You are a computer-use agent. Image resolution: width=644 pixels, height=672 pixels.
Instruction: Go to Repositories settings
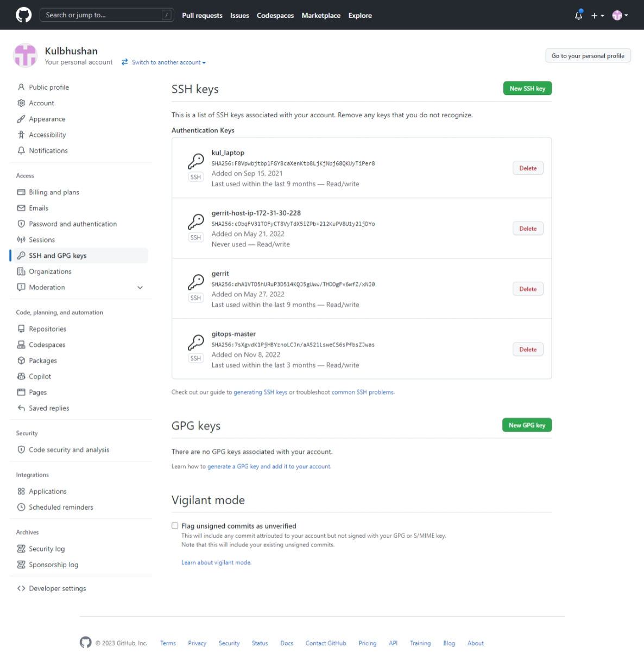(47, 328)
